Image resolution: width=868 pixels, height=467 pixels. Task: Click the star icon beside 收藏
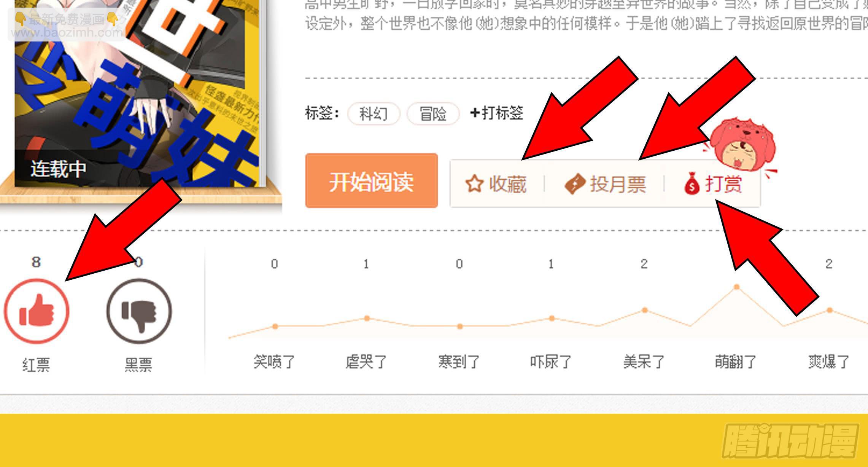click(474, 184)
